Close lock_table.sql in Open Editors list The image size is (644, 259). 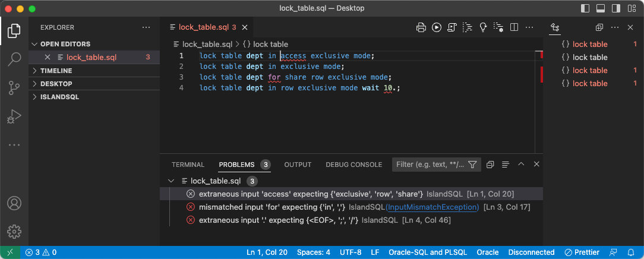click(x=48, y=57)
